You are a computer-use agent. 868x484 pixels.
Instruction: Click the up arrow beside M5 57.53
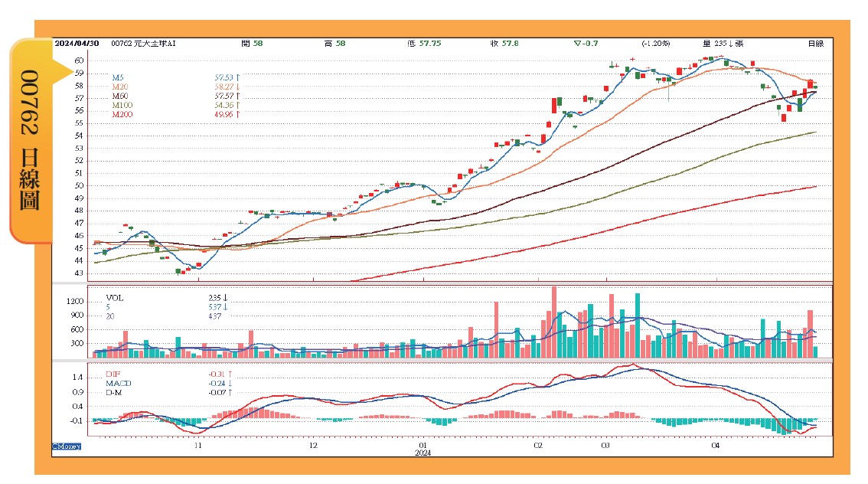(x=238, y=78)
